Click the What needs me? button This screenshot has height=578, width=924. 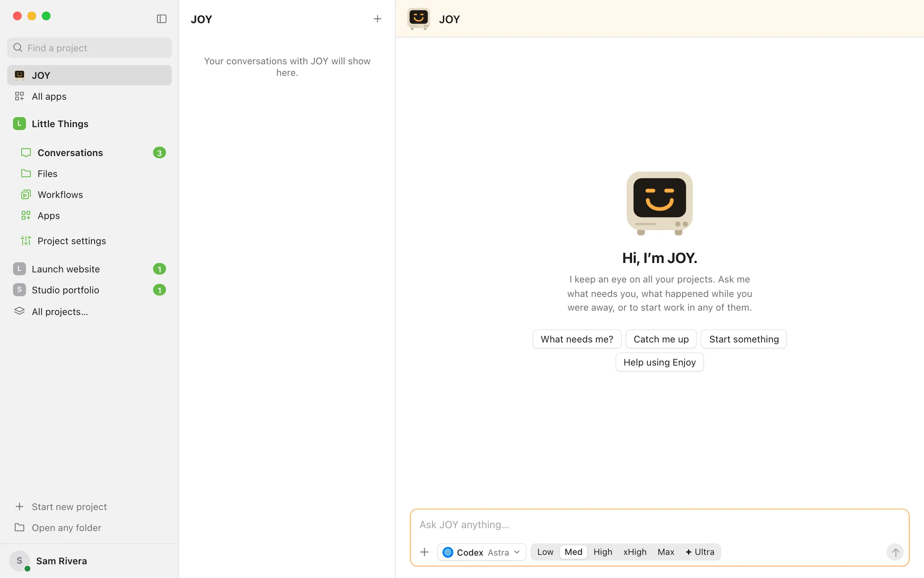click(x=576, y=339)
